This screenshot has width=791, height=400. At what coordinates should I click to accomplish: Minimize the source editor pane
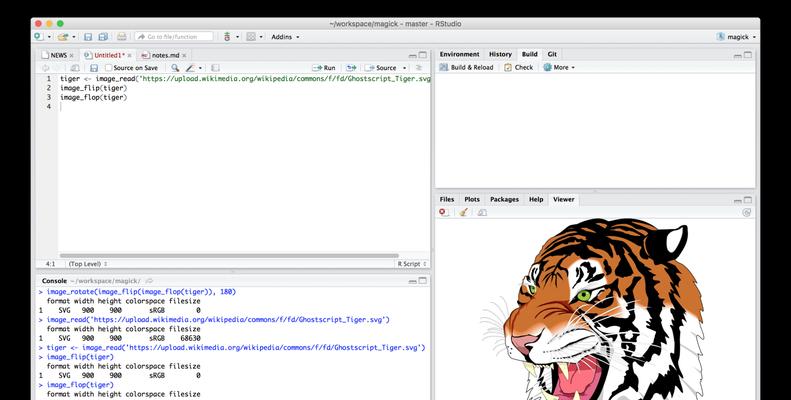(x=413, y=55)
